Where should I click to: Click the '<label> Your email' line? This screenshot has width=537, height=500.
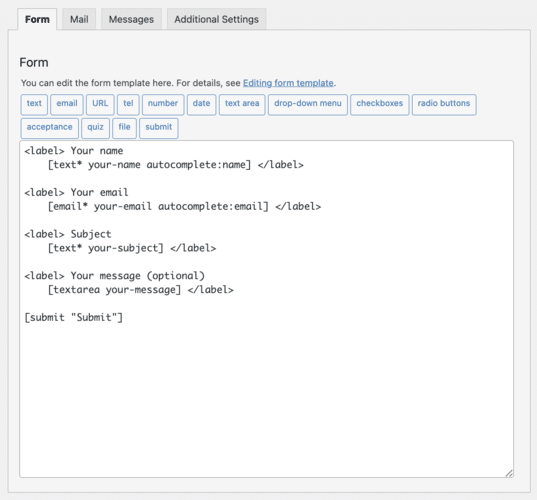coord(76,192)
